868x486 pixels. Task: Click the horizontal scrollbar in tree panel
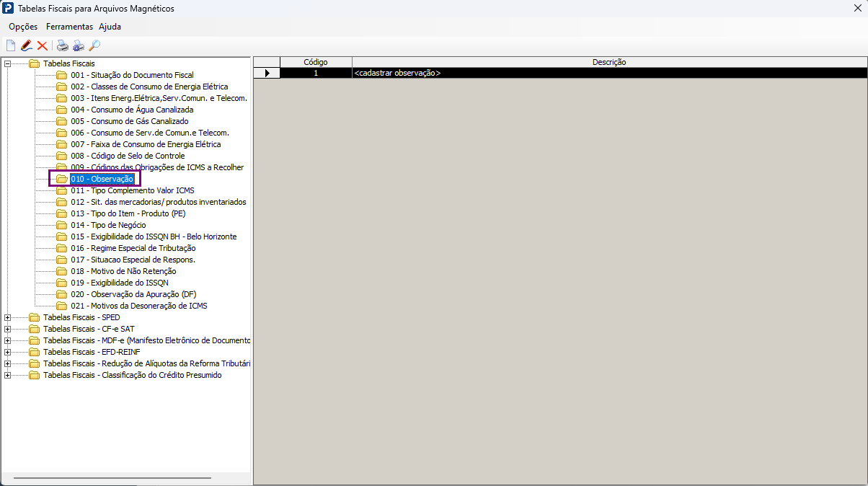[x=112, y=477]
